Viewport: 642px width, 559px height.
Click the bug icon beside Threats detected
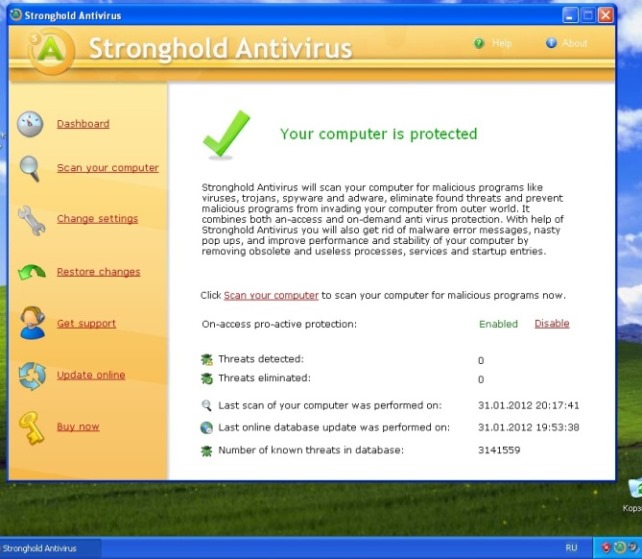(x=207, y=360)
